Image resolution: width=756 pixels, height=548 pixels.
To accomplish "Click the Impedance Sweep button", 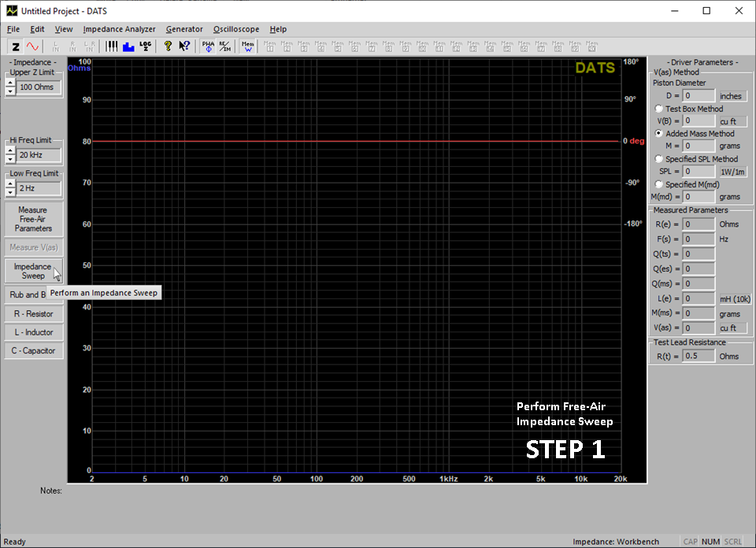I will point(33,271).
